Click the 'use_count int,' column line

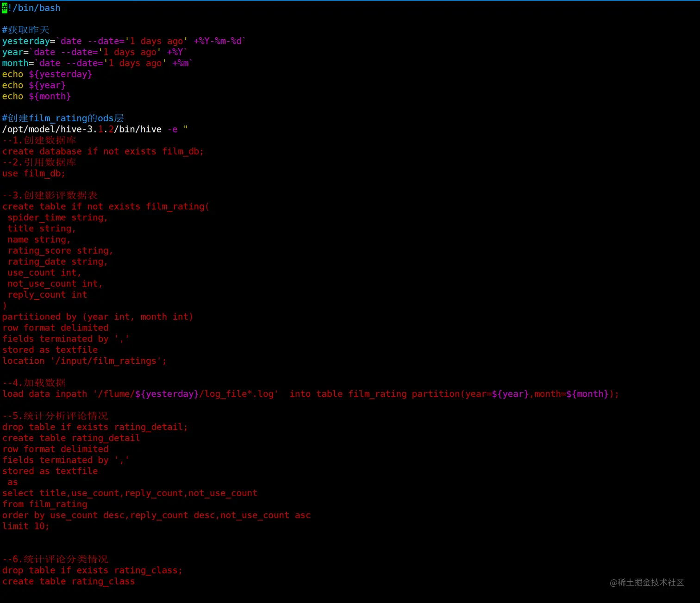pyautogui.click(x=44, y=273)
